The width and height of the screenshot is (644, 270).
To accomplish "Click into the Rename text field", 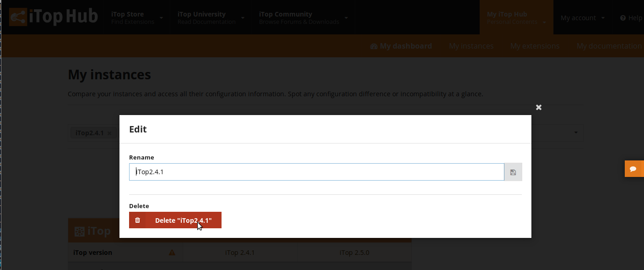I will point(316,172).
